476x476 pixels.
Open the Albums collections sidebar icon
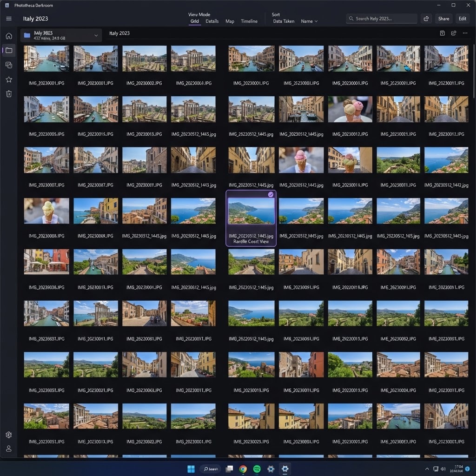[9, 65]
